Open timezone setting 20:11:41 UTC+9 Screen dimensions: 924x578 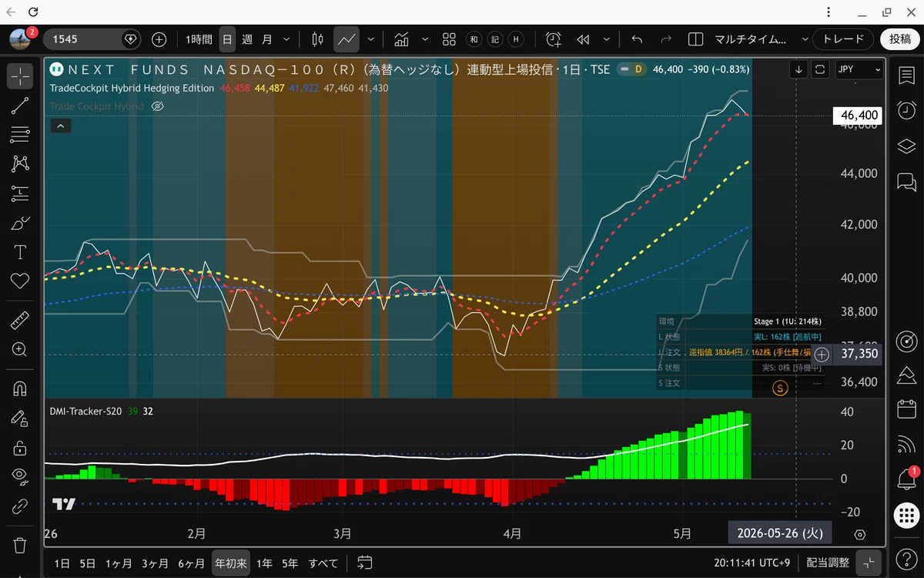point(752,563)
